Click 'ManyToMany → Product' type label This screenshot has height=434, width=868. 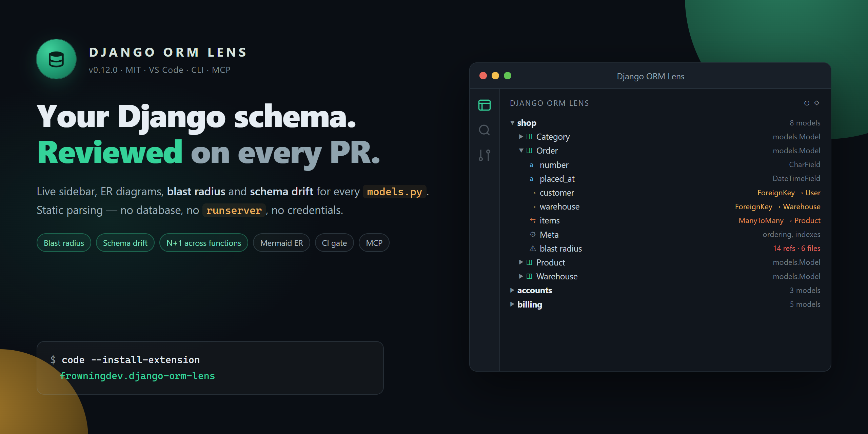click(780, 220)
